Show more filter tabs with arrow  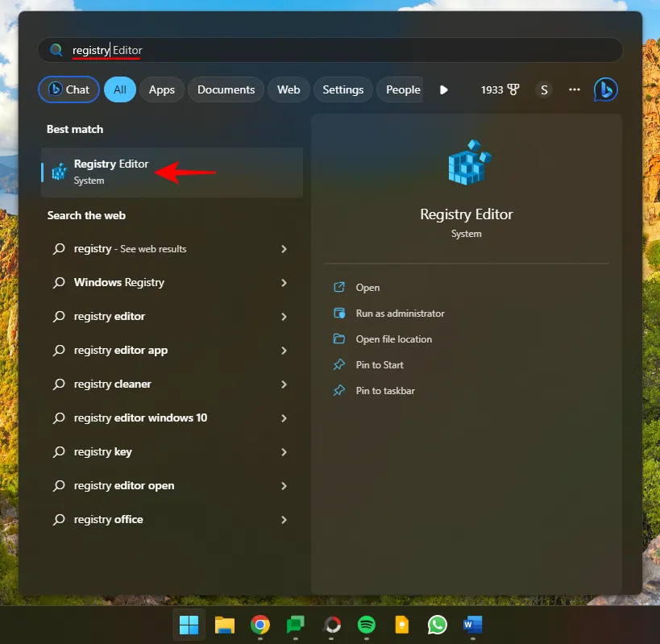[443, 89]
